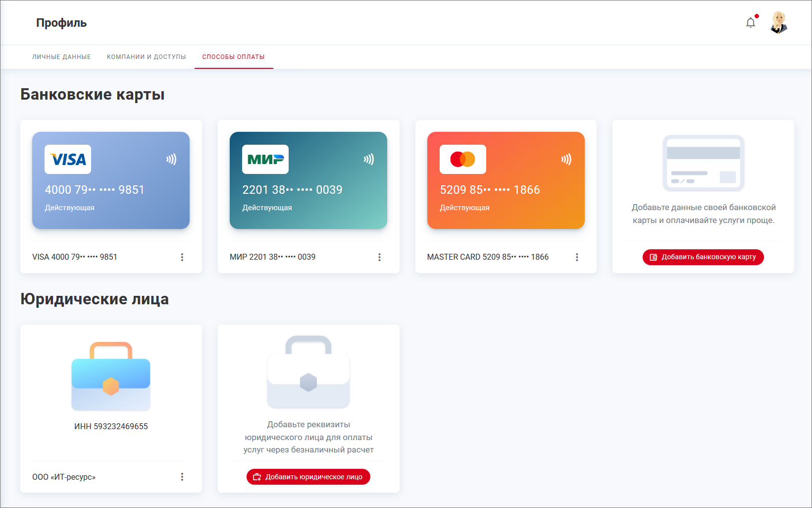Click the empty card placeholder illustration
Viewport: 812px width, 508px height.
pos(703,163)
